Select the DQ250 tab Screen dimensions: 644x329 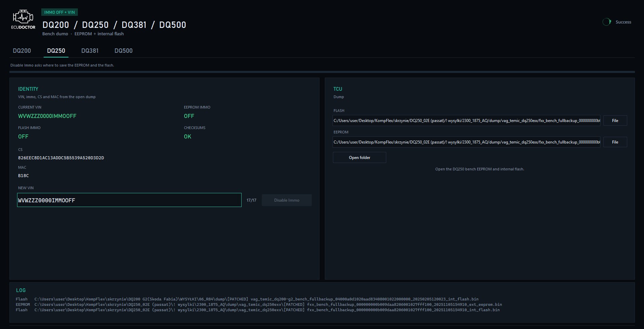(56, 51)
